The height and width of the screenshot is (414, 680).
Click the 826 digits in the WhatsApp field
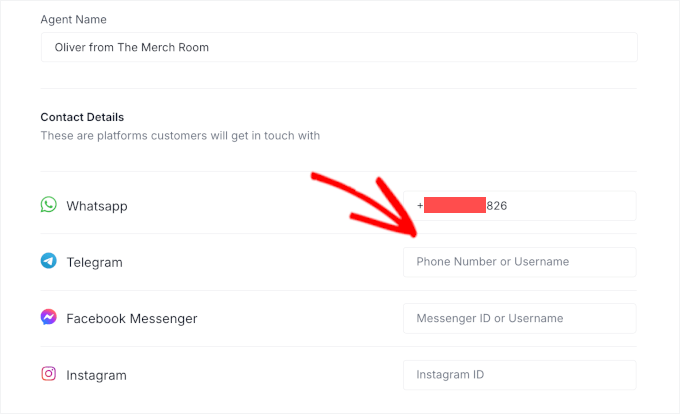[497, 206]
